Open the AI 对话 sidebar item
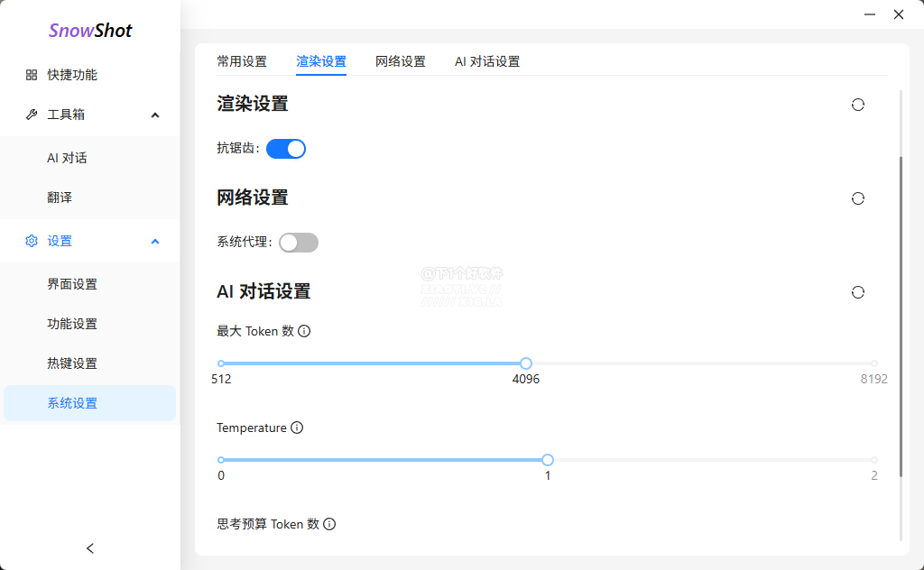Screen dimensions: 924x570 coord(68,158)
